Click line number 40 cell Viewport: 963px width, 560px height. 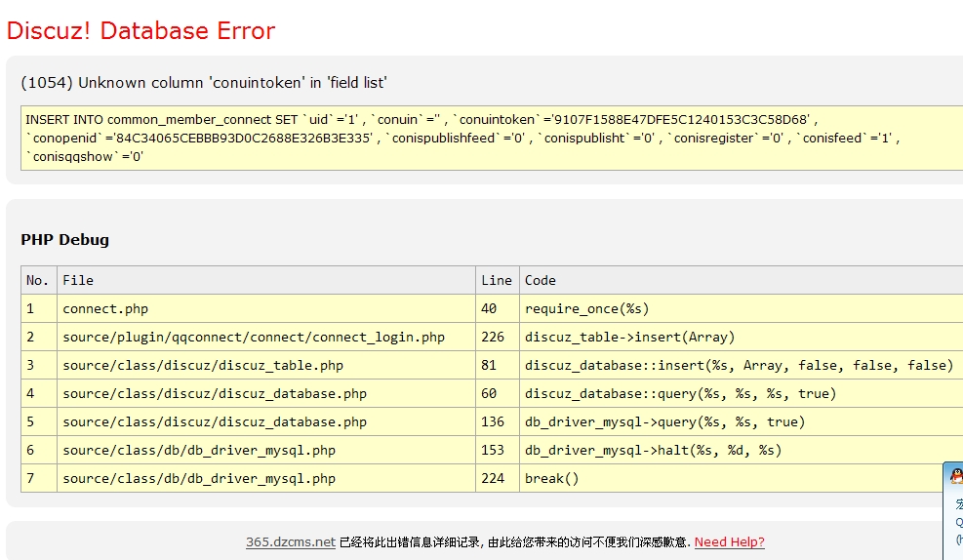(x=497, y=309)
